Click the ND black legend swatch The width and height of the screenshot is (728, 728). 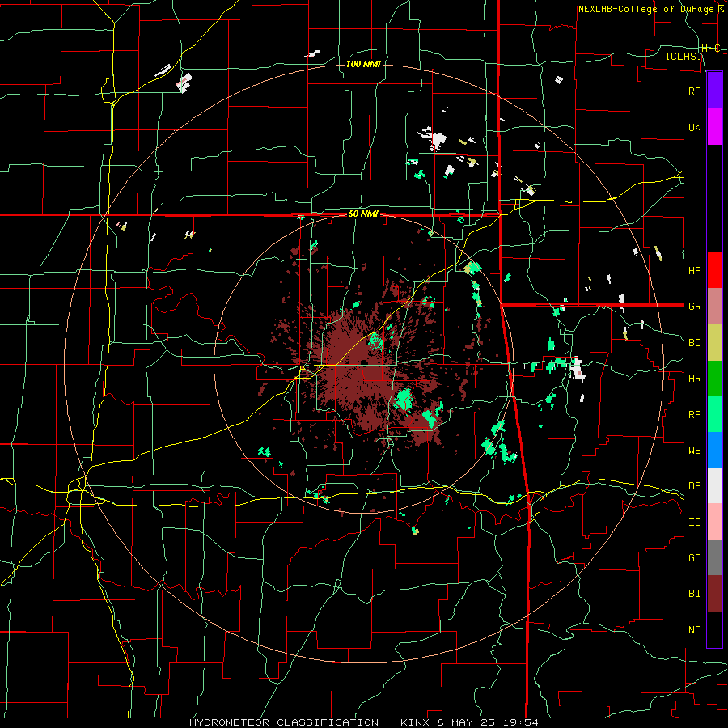point(714,629)
